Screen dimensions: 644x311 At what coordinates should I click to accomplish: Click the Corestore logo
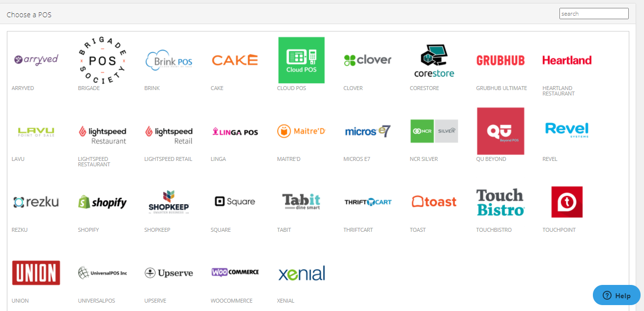point(434,61)
